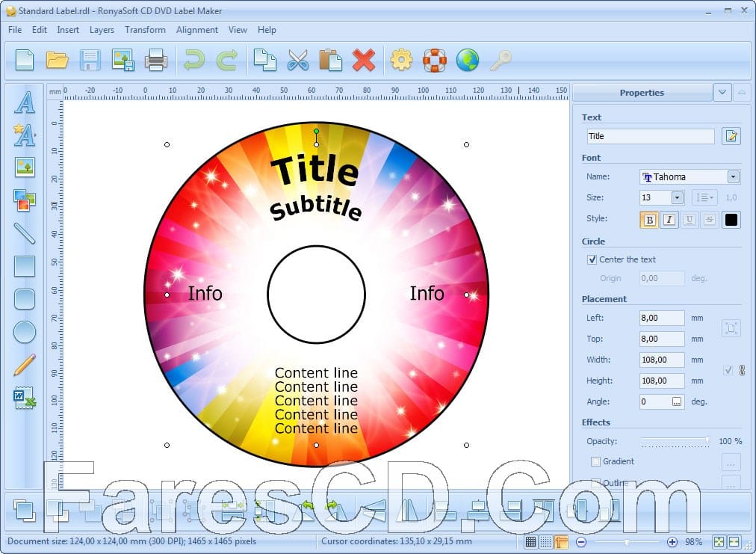Viewport: 756px width, 554px height.
Task: Print the label
Action: point(155,61)
